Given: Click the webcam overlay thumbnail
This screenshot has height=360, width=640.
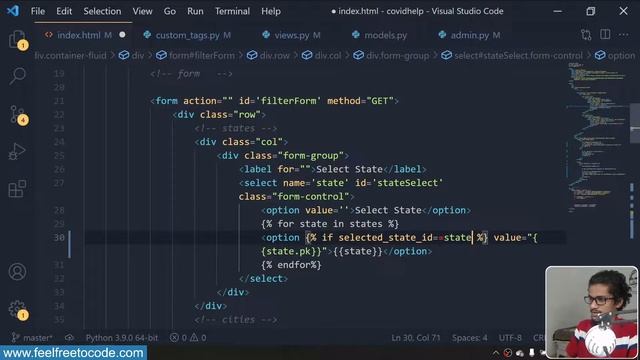Looking at the screenshot, I should click(591, 312).
